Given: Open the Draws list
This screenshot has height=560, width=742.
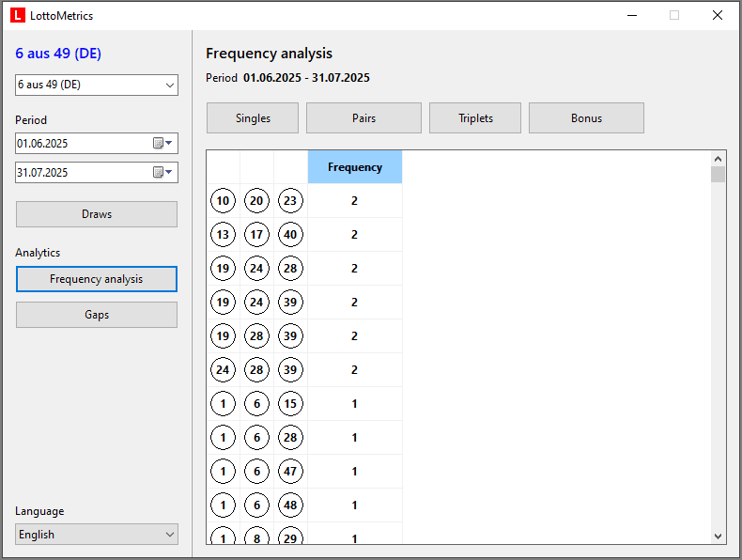Looking at the screenshot, I should tap(97, 214).
